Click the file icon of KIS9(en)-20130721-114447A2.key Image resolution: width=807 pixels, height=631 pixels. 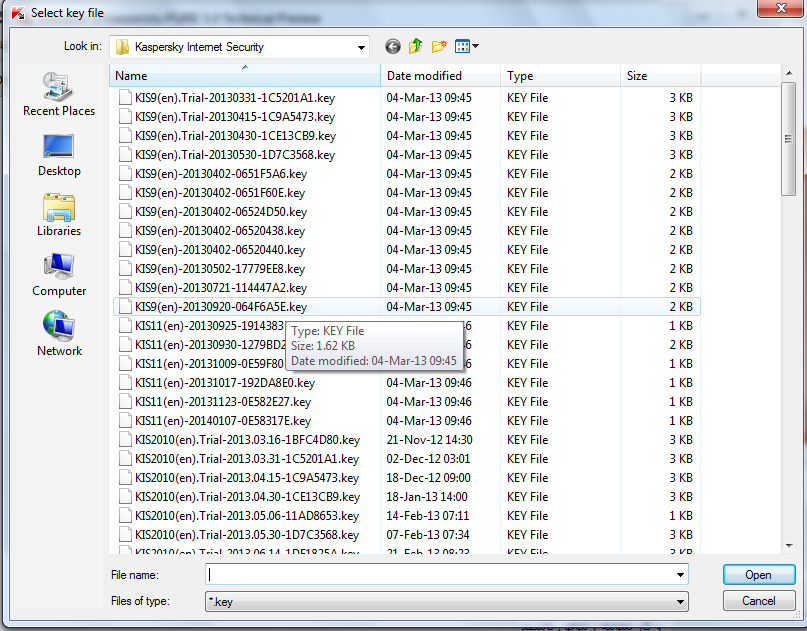[x=125, y=288]
